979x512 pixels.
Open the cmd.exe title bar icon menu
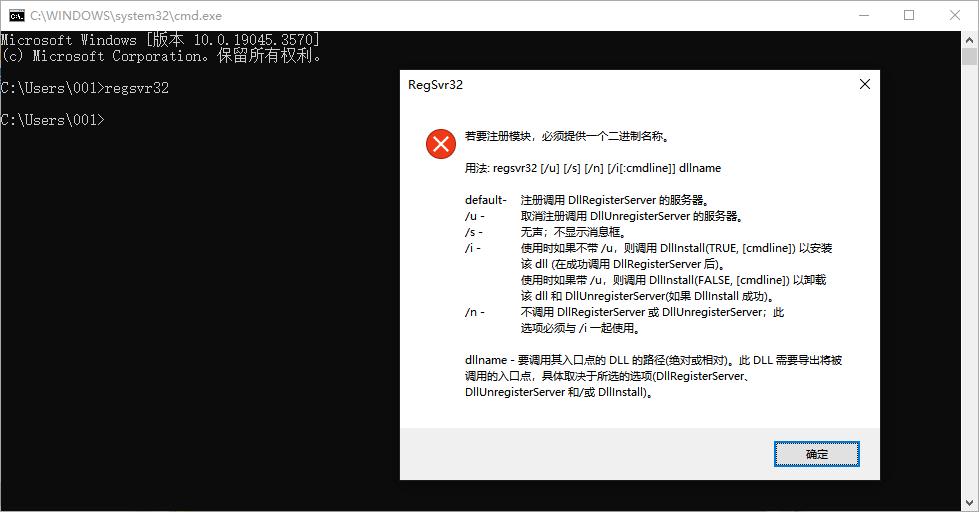point(16,15)
